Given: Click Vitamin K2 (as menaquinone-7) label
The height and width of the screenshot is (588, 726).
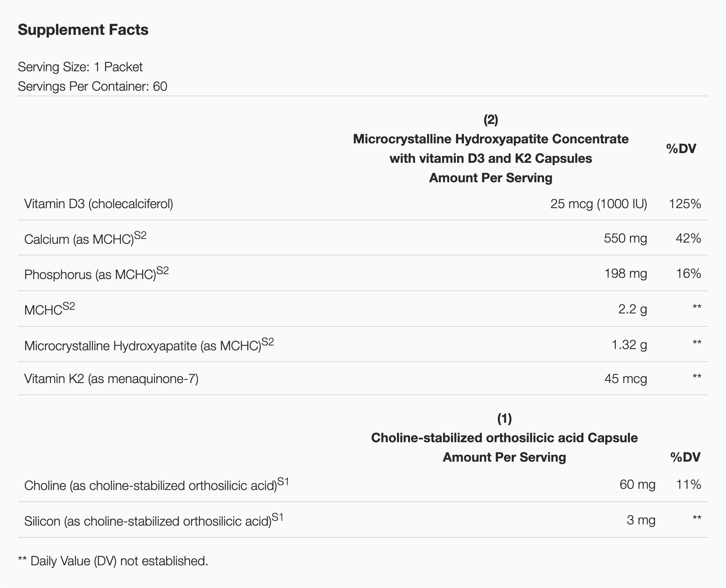Looking at the screenshot, I should click(111, 379).
